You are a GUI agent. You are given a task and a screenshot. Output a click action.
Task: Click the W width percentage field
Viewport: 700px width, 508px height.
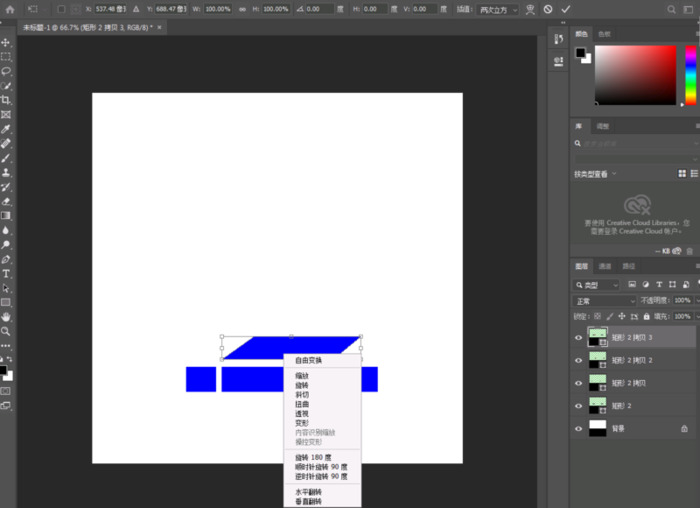click(218, 9)
